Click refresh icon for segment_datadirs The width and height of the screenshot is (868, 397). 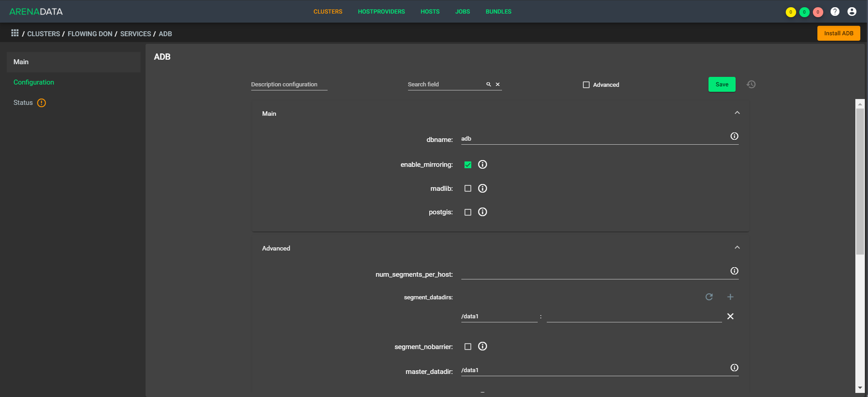(x=709, y=297)
